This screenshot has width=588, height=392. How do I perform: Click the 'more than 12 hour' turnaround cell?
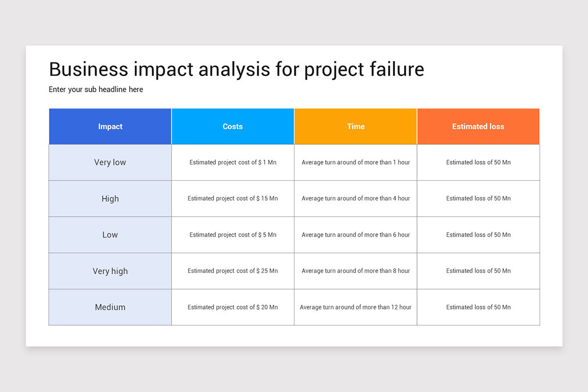point(356,307)
